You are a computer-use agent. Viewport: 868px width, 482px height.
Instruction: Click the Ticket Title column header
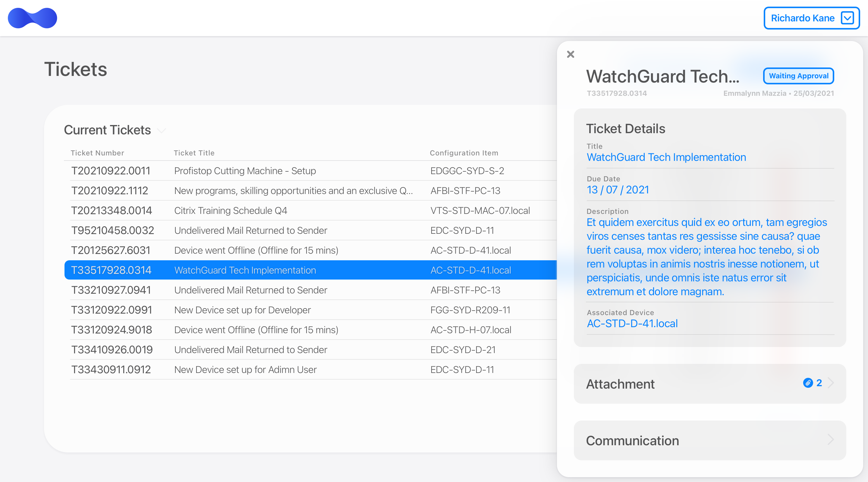194,153
